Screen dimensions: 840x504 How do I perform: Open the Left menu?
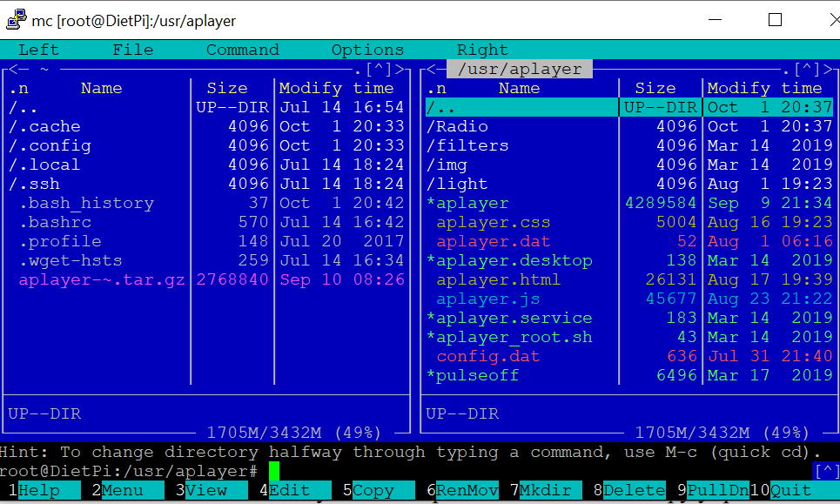(38, 50)
